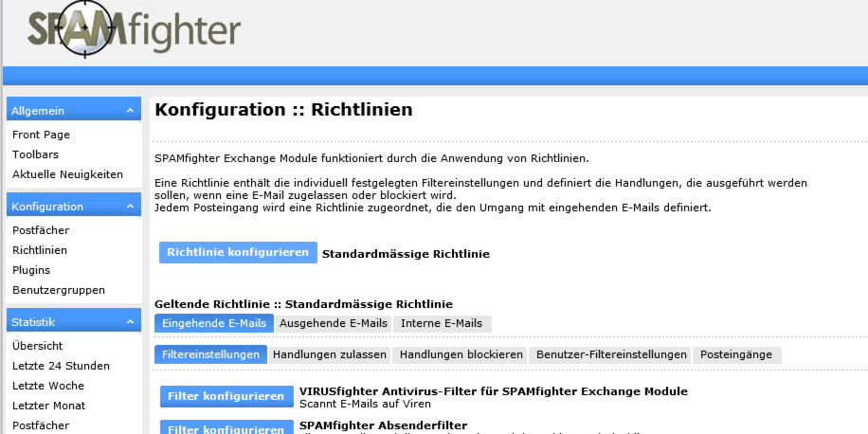Open the Posteingänge tab
The image size is (868, 434).
tap(736, 354)
